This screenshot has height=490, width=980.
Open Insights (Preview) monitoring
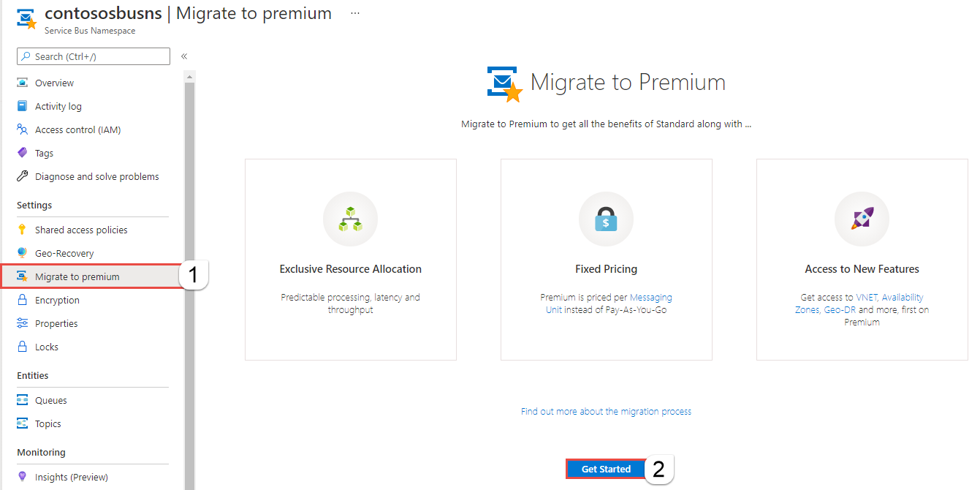tap(69, 476)
